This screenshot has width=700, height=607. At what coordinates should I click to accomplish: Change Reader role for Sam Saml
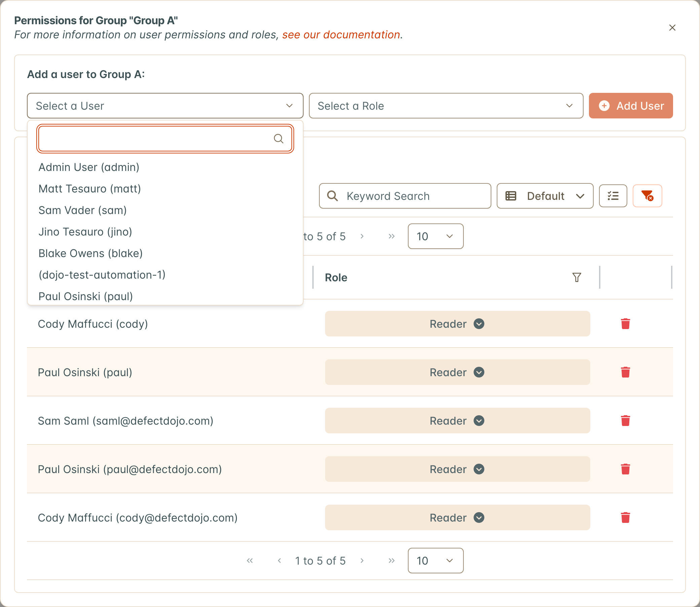click(x=457, y=420)
